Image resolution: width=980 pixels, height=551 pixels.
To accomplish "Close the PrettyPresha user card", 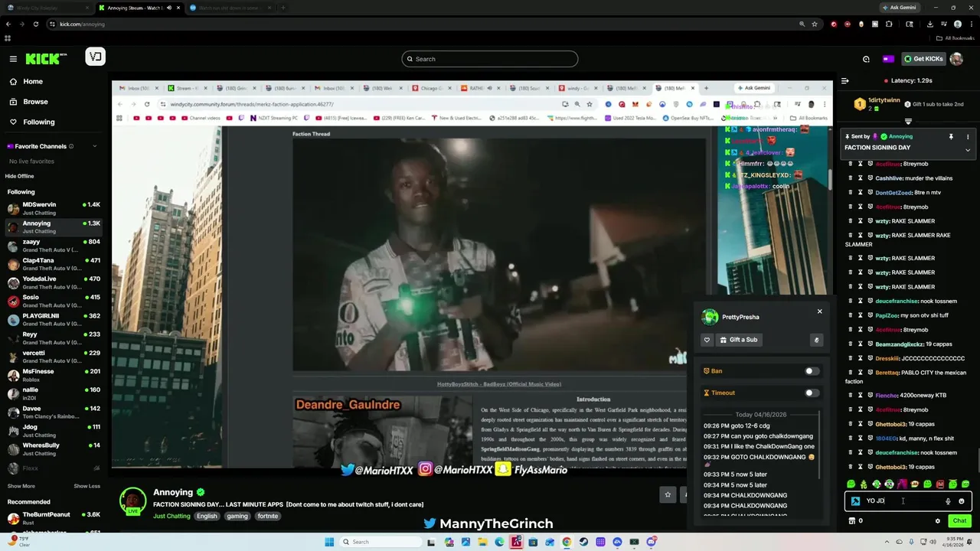I will pos(819,311).
